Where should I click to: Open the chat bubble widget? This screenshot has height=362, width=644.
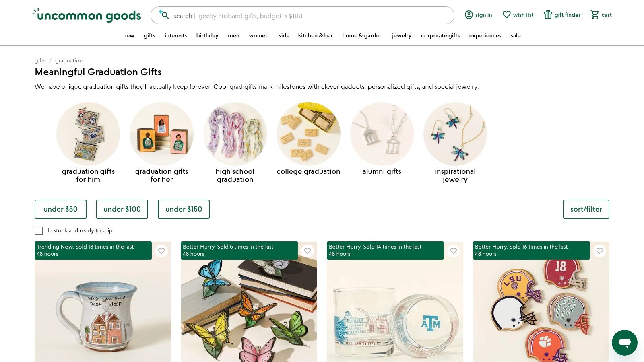pyautogui.click(x=624, y=343)
